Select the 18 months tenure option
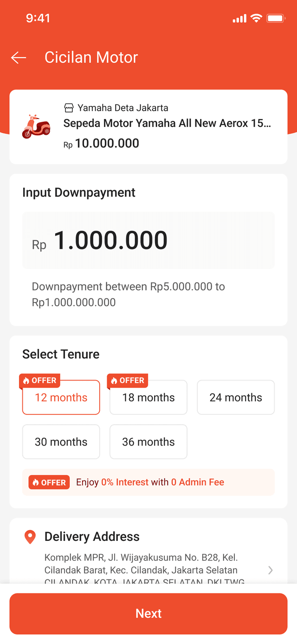This screenshot has width=297, height=644. (148, 397)
